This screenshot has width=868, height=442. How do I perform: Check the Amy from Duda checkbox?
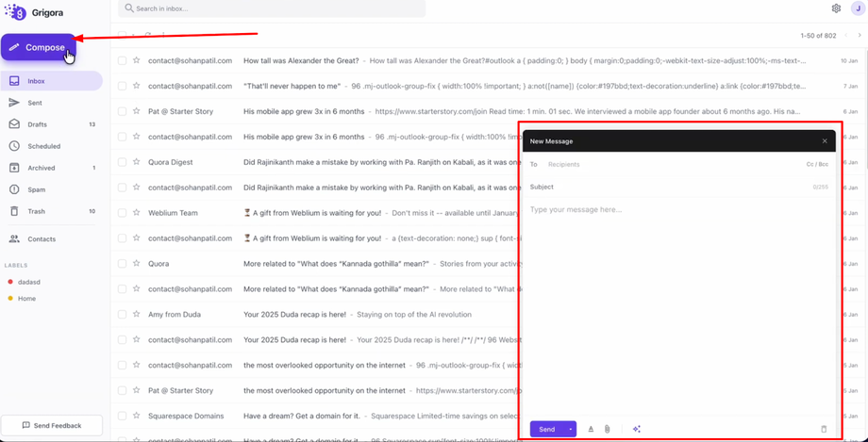tap(123, 315)
